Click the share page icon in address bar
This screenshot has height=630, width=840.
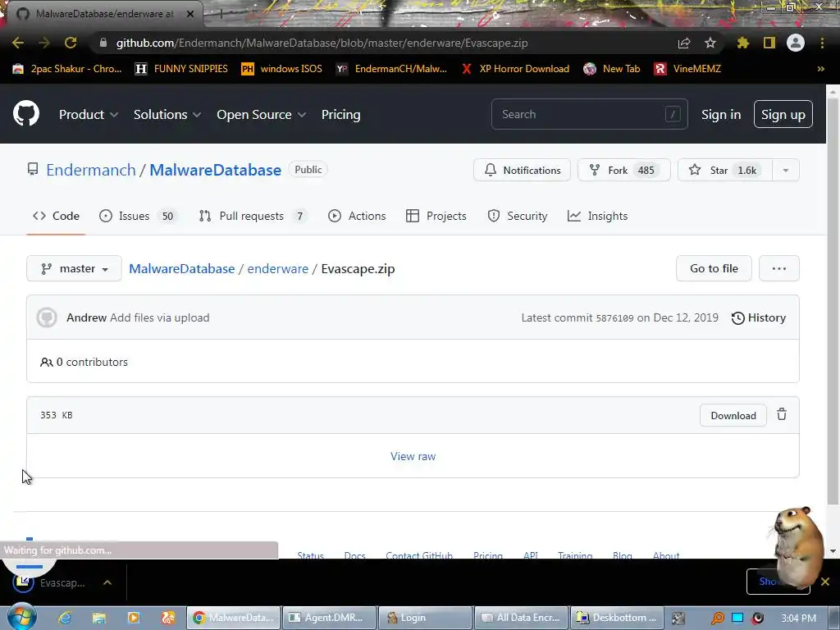[684, 43]
